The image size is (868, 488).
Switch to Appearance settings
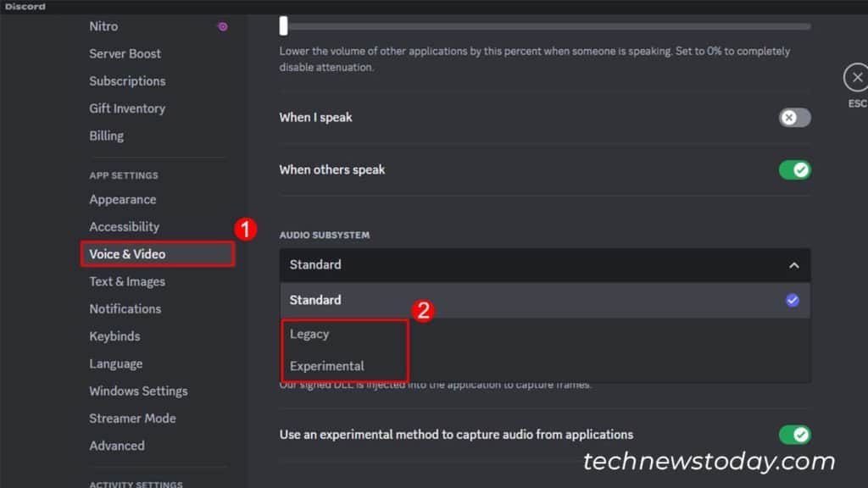(122, 199)
